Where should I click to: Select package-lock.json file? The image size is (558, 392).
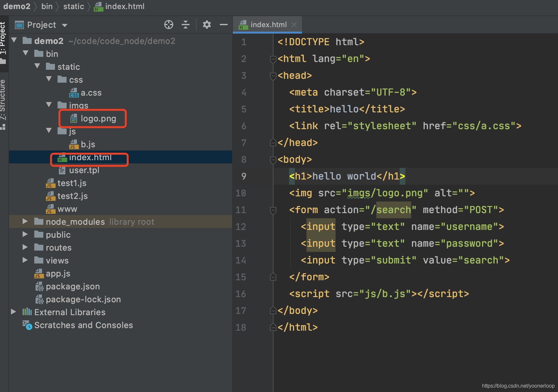[x=121, y=299]
